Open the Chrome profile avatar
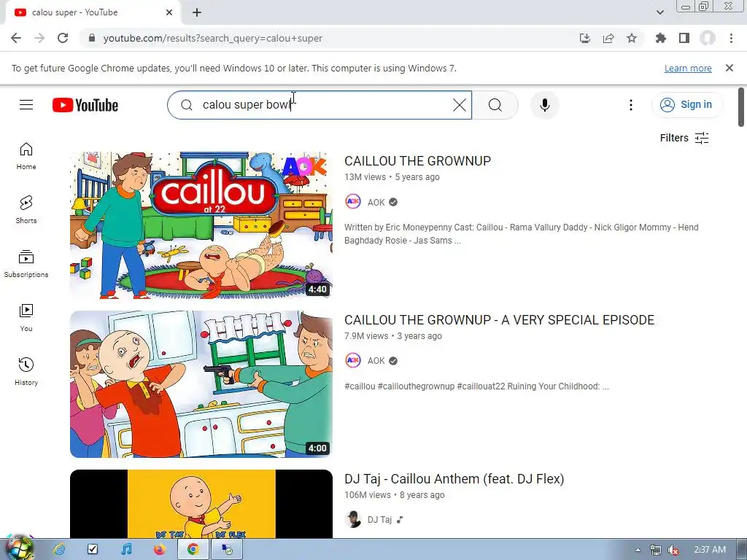The height and width of the screenshot is (560, 747). [708, 38]
